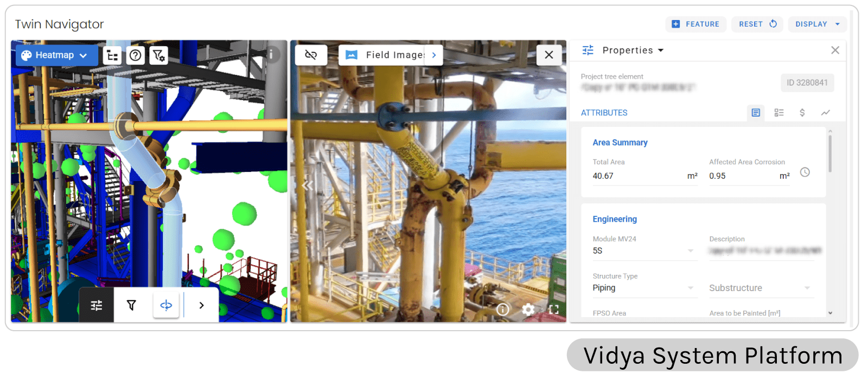
Task: Click the scrollbar down arrow in Properties
Action: (830, 313)
